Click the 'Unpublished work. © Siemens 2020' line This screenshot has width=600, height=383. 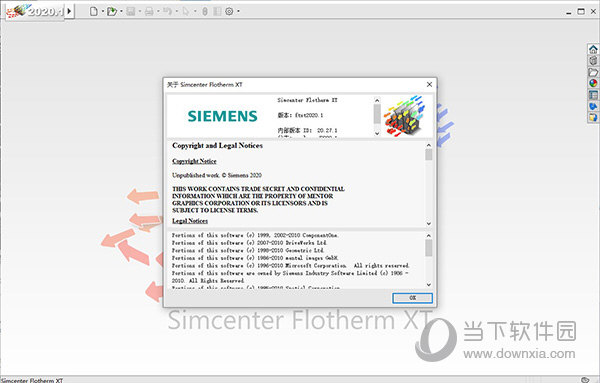point(217,175)
